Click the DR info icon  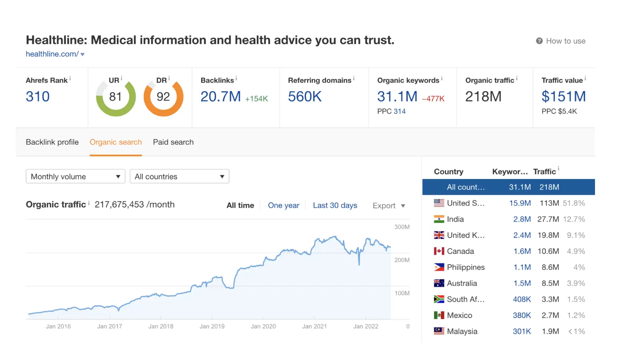169,78
